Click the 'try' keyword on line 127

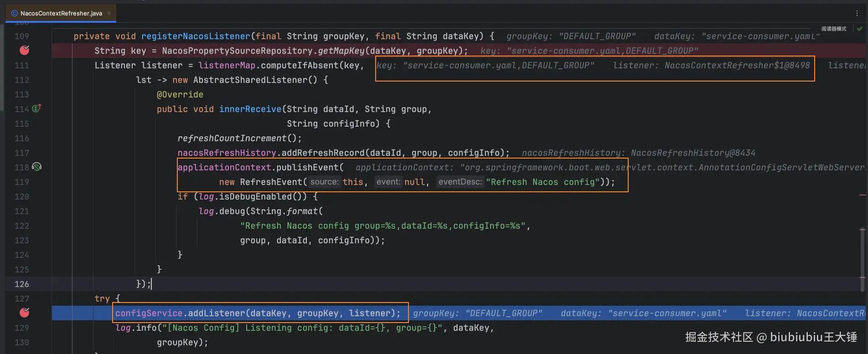point(102,298)
